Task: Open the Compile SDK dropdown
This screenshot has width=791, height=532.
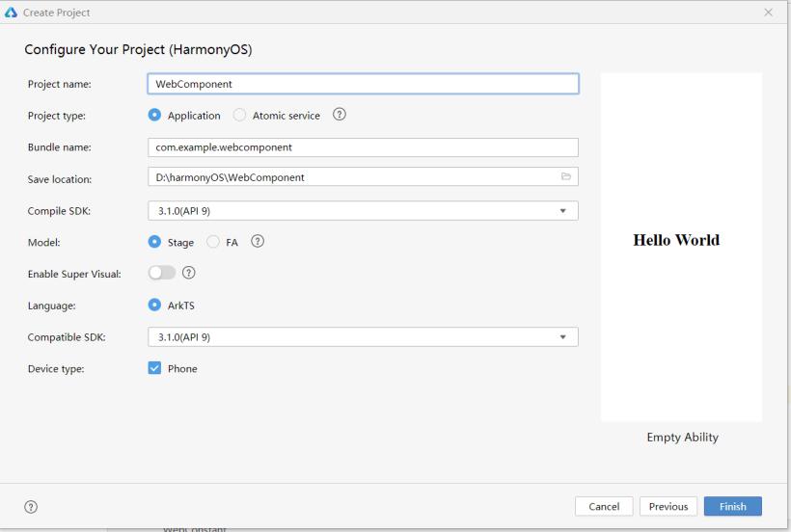Action: point(363,210)
